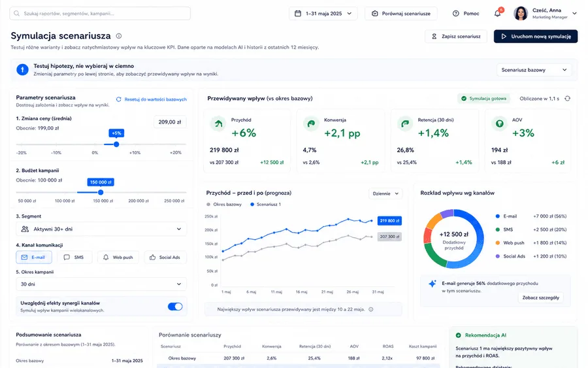Open the date range 1–31 maja 2025 picker
Screen dimensions: 588x368
(323, 14)
